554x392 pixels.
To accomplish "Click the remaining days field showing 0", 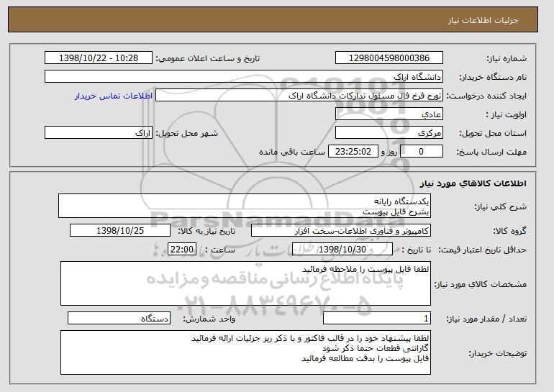I will 421,152.
